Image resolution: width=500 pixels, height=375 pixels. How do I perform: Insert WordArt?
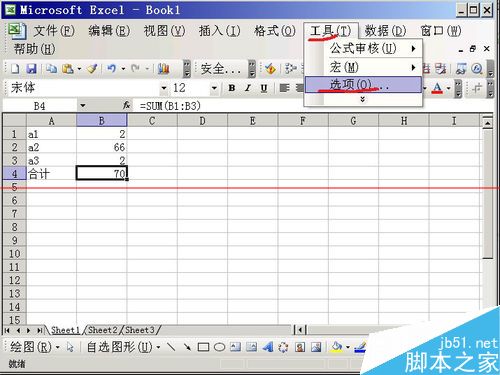tap(268, 347)
